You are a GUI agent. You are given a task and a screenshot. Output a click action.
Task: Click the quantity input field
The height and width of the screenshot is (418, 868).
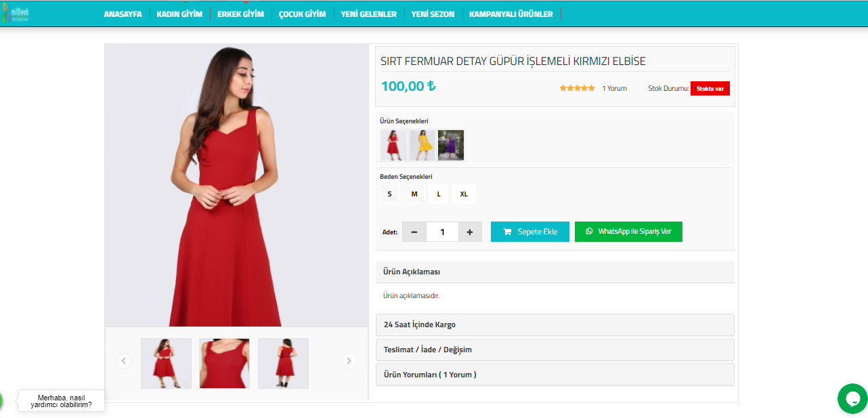442,232
